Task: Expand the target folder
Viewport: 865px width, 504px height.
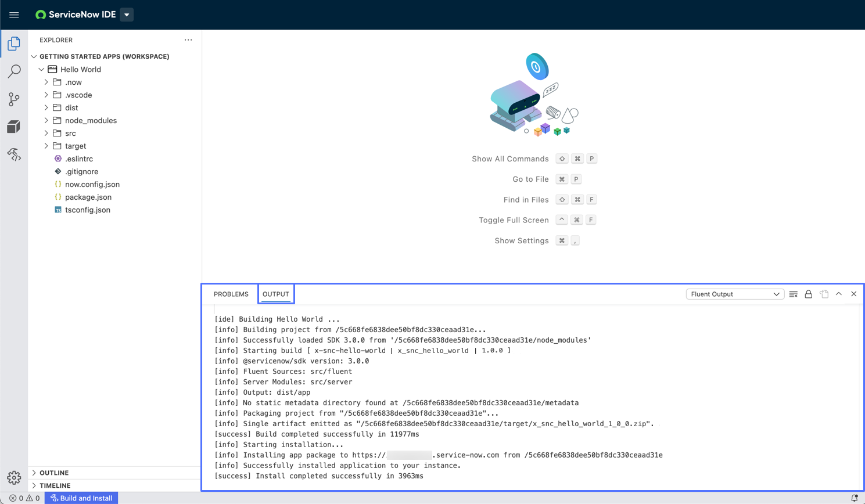Action: [46, 146]
